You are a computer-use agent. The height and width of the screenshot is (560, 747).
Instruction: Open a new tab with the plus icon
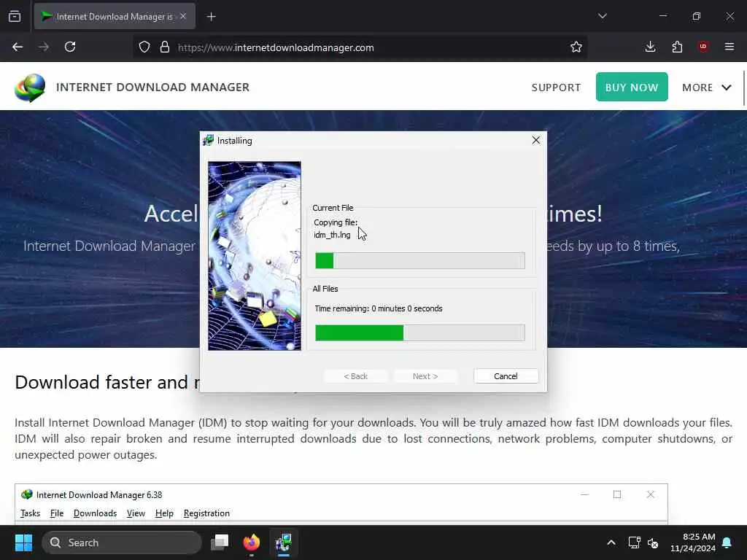pos(211,17)
